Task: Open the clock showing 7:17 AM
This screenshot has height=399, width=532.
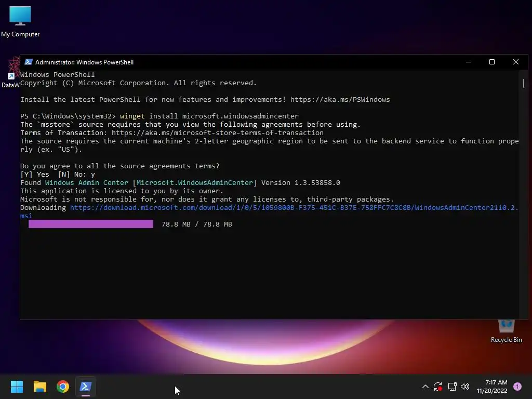Action: tap(492, 387)
